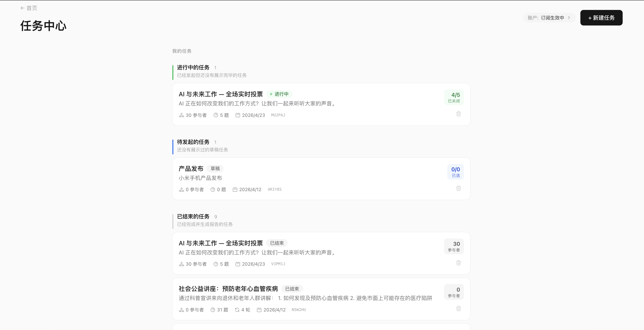Click the text 已经完成并生成报告的任务
The width and height of the screenshot is (644, 330).
coord(205,224)
